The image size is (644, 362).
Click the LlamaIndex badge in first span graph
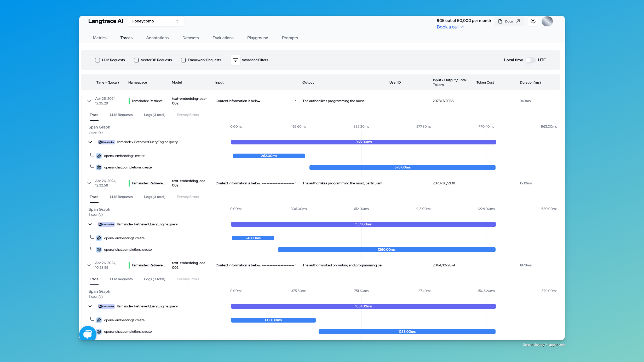pyautogui.click(x=106, y=142)
